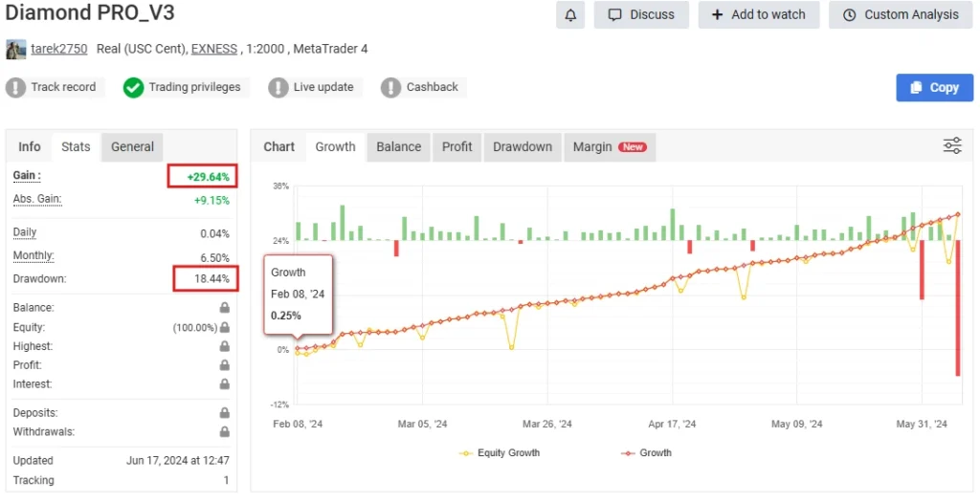The image size is (980, 503).
Task: Open the EXNESS broker link
Action: (215, 49)
